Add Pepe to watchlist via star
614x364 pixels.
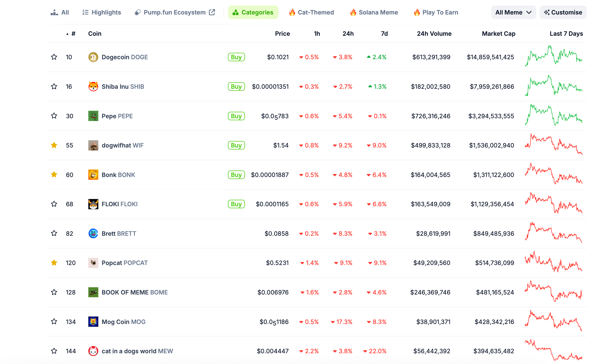[x=54, y=116]
